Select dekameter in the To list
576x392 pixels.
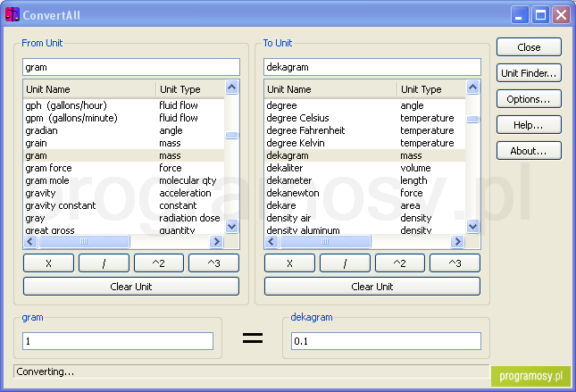pos(364,180)
